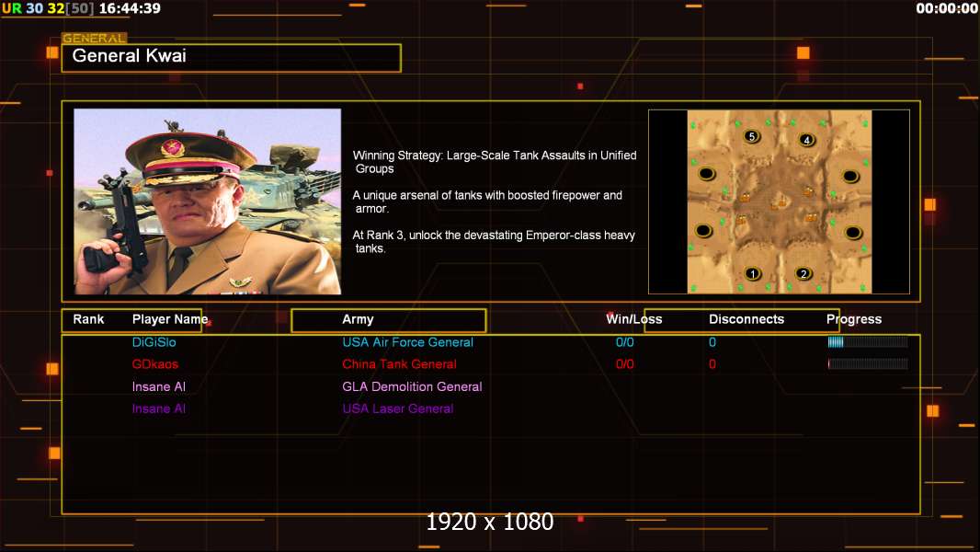Click the unique arsenal of tanks text

(487, 201)
